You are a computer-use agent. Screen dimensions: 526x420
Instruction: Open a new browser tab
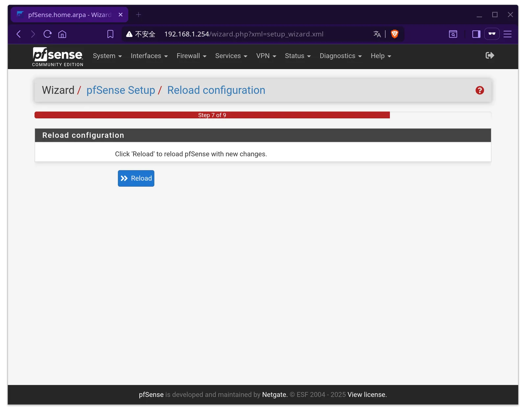[138, 15]
